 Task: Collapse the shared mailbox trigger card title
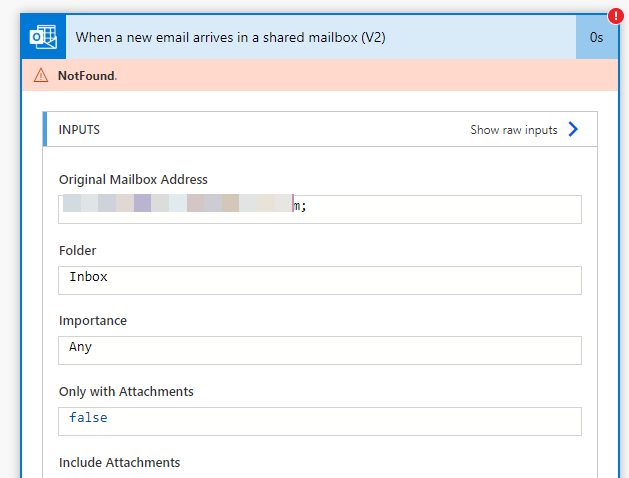click(x=230, y=37)
